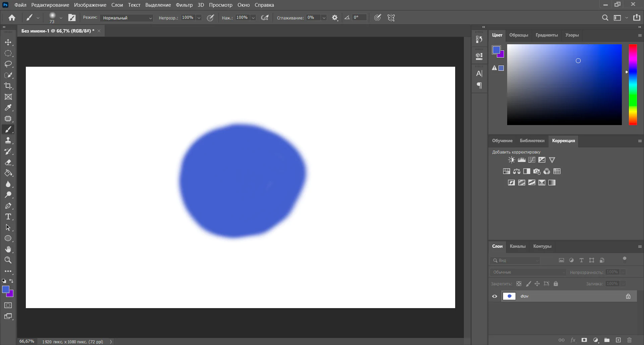644x345 pixels.
Task: Toggle Quick Mask mode
Action: 8,305
